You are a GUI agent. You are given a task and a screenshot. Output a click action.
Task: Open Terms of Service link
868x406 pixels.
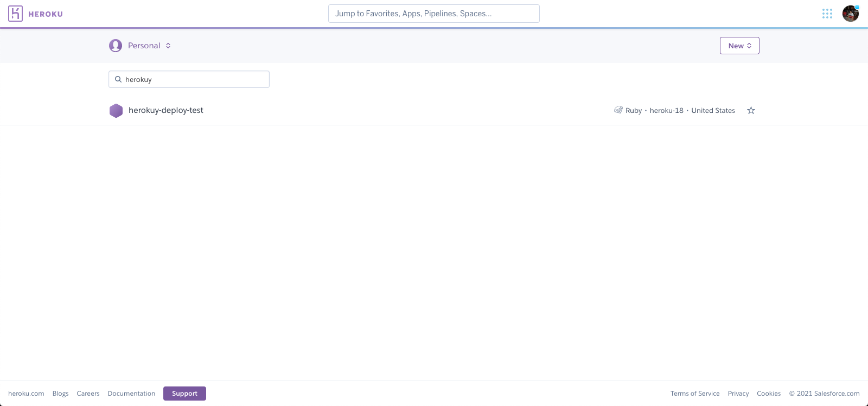point(695,394)
